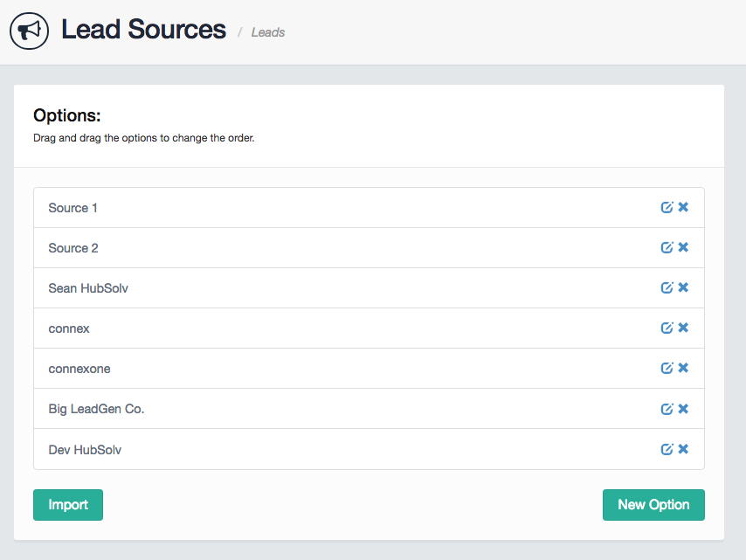746x560 pixels.
Task: Remove the Sean HubSolv option
Action: pyautogui.click(x=683, y=288)
